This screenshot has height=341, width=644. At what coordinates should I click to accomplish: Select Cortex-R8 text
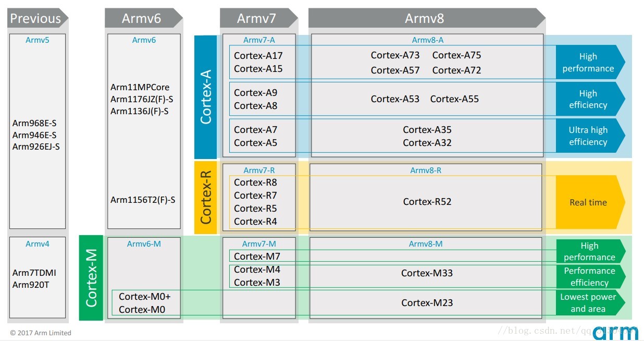click(x=256, y=182)
